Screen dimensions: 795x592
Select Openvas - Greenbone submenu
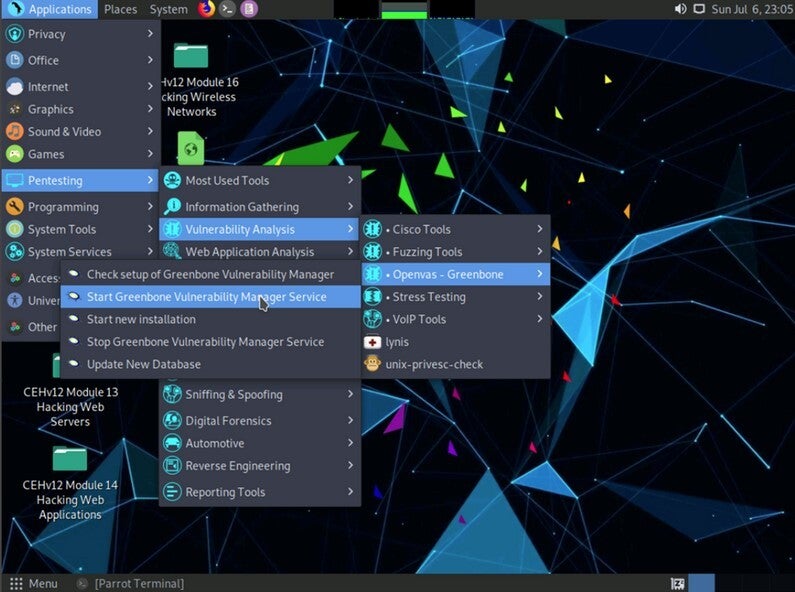click(456, 274)
